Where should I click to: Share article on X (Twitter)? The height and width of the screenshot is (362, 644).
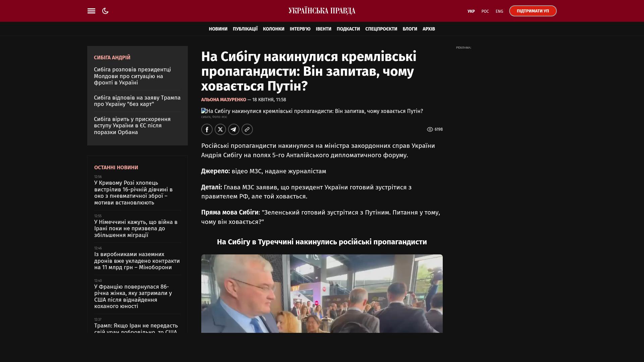[220, 129]
